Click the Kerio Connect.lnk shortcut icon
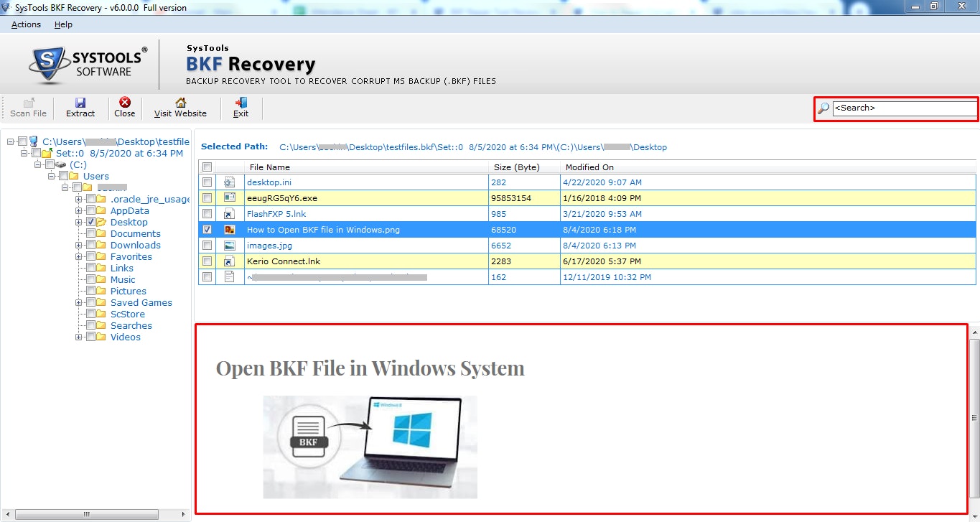This screenshot has height=522, width=980. 230,261
